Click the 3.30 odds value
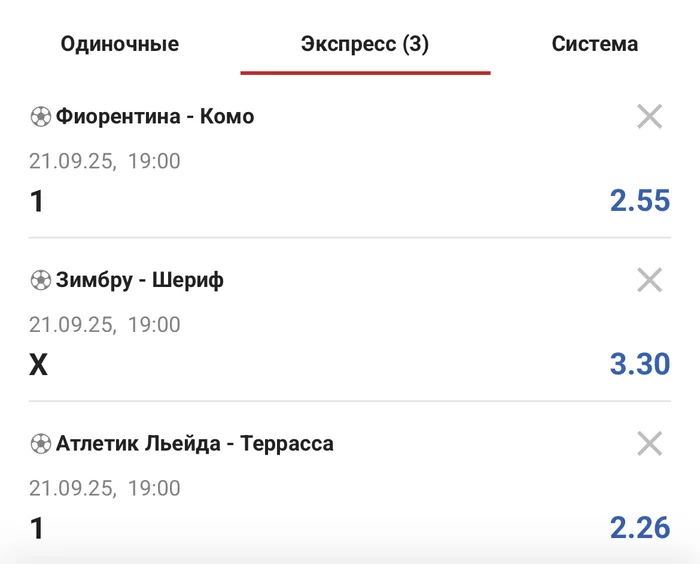The height and width of the screenshot is (577, 700). 640,364
